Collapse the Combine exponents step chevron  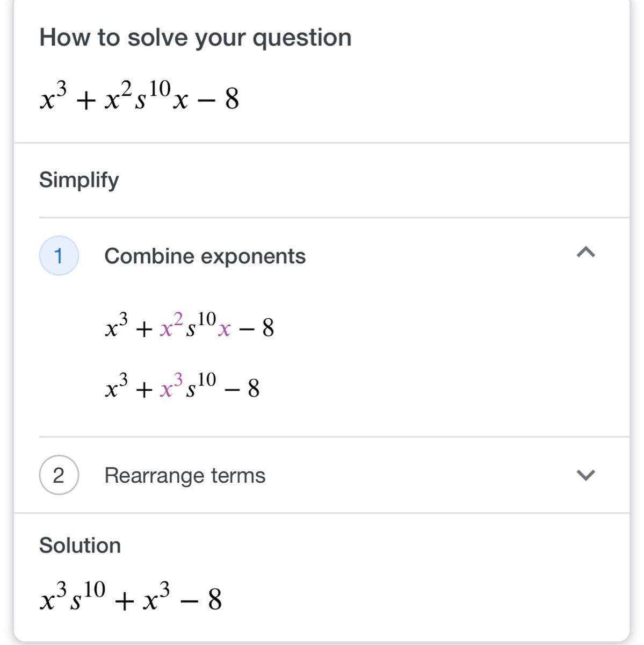(x=585, y=252)
